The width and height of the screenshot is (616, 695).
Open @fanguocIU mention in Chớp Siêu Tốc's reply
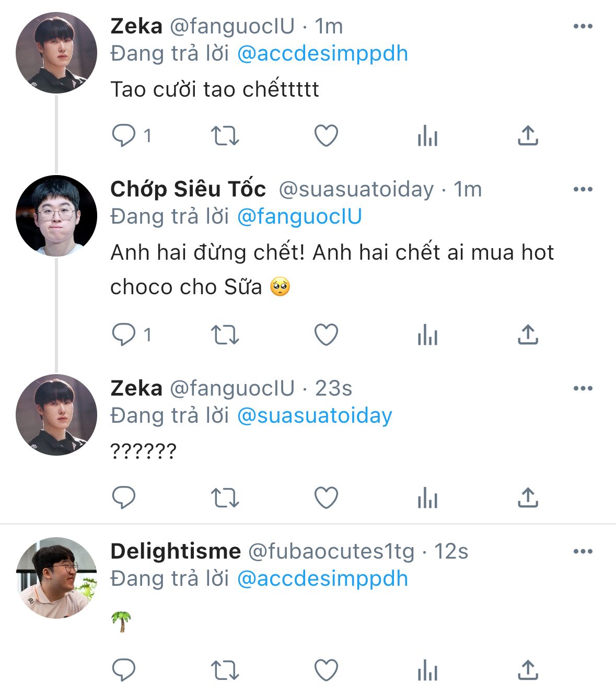click(x=299, y=217)
